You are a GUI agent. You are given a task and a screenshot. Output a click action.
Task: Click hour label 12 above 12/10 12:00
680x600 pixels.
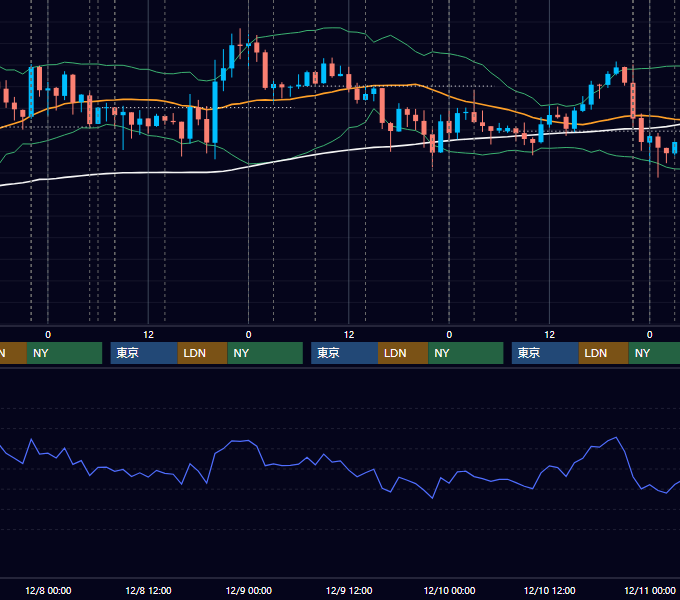pyautogui.click(x=549, y=335)
